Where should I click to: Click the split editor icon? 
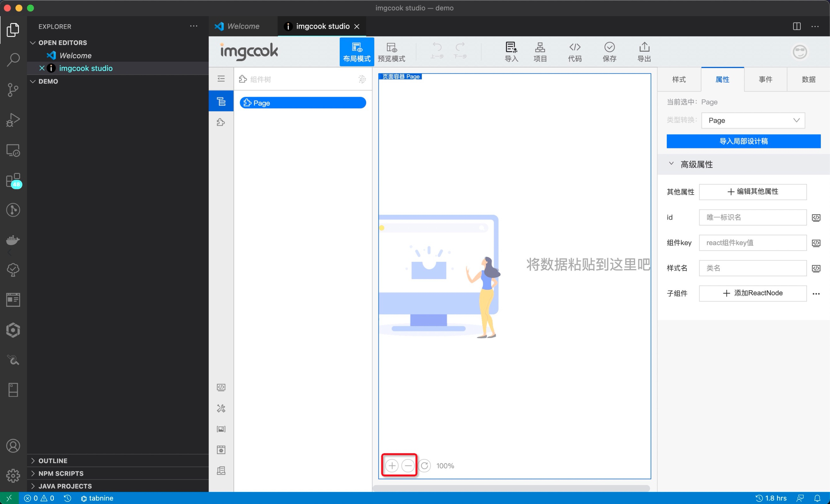797,26
